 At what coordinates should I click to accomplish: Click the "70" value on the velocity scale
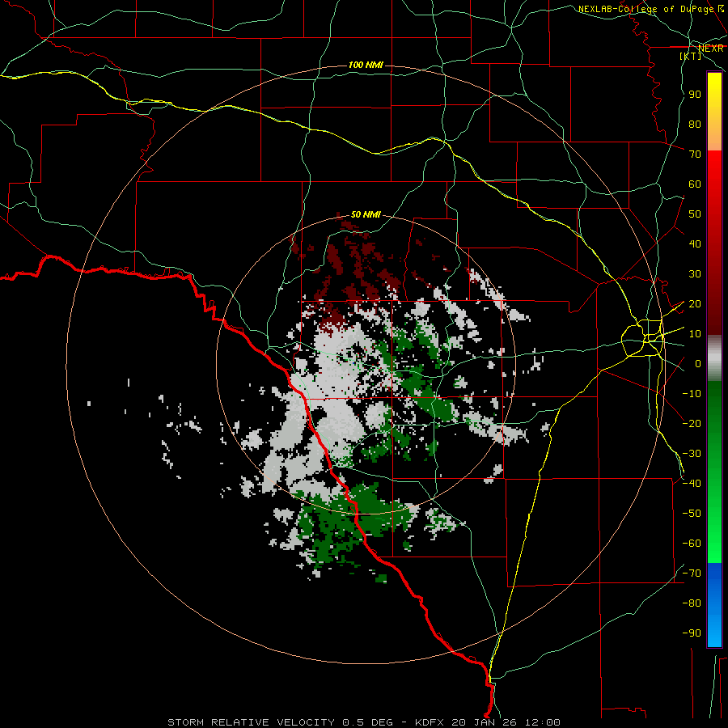(695, 154)
